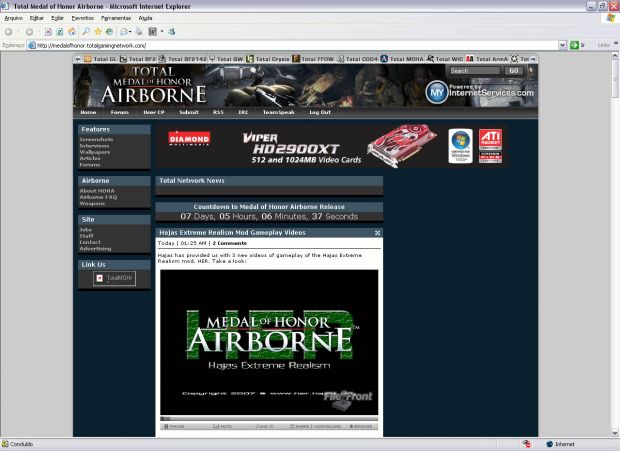Image resolution: width=620 pixels, height=451 pixels.
Task: Open the Total GW network link
Action: [226, 59]
